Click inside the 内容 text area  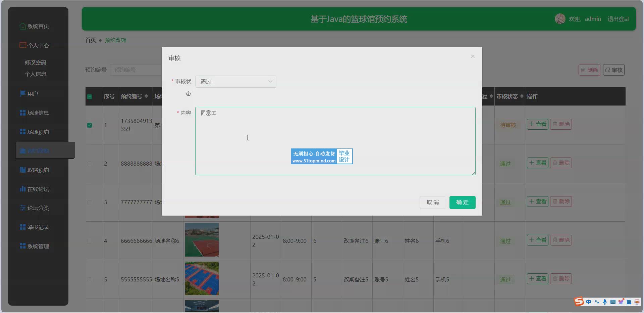335,141
